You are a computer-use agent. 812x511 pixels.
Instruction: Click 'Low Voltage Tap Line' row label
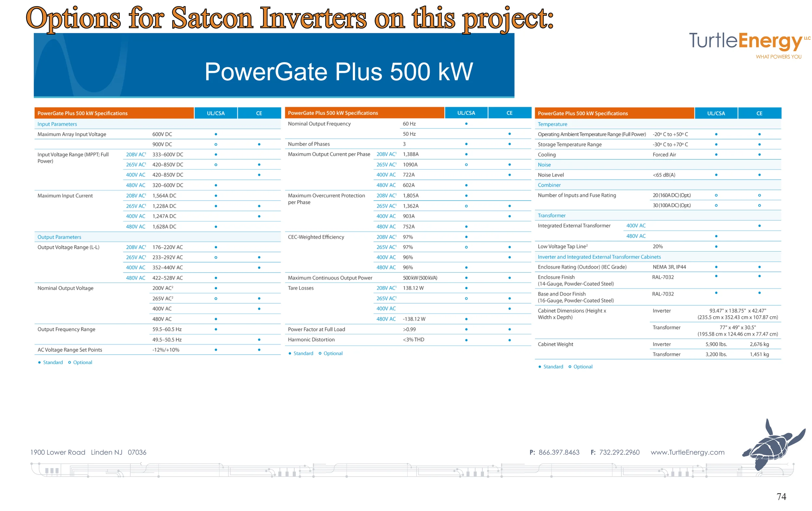point(563,247)
